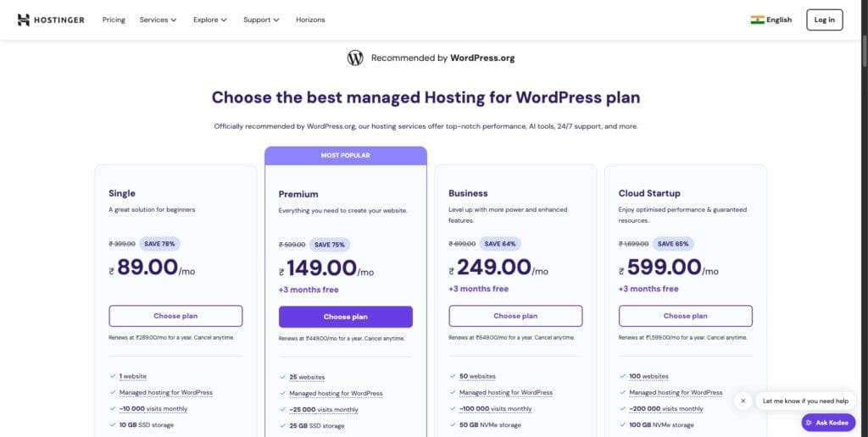This screenshot has height=437, width=868.
Task: Click checkmark icon beside 50 websites
Action: tap(453, 376)
